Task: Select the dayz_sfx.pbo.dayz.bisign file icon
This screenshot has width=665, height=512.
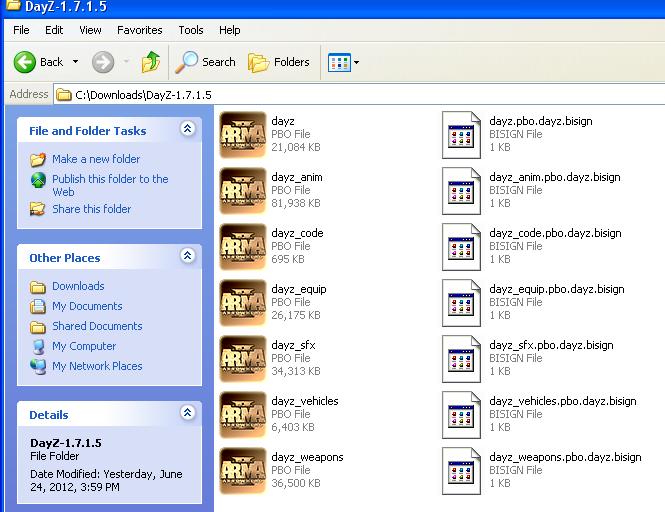Action: pos(463,358)
